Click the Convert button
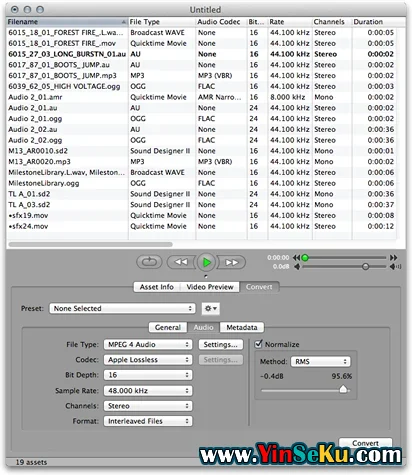 tap(365, 443)
